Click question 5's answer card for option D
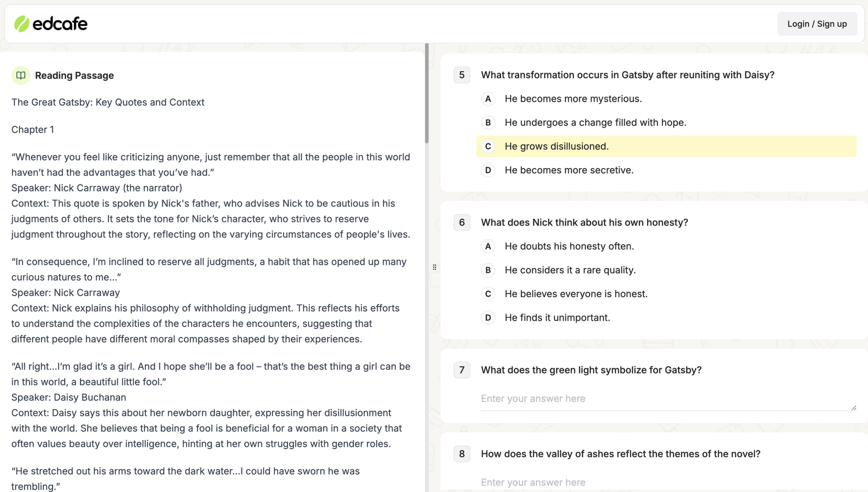 pyautogui.click(x=569, y=170)
